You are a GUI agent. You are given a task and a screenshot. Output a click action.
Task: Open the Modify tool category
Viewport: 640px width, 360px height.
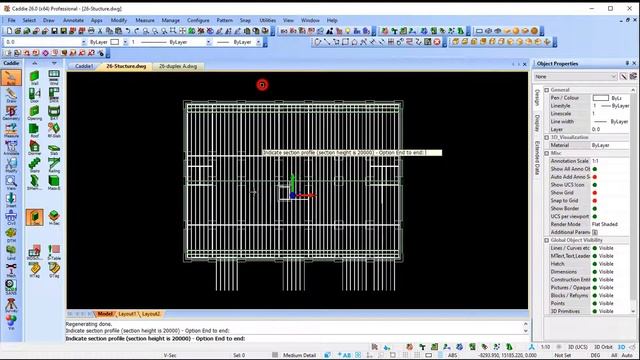(x=11, y=165)
